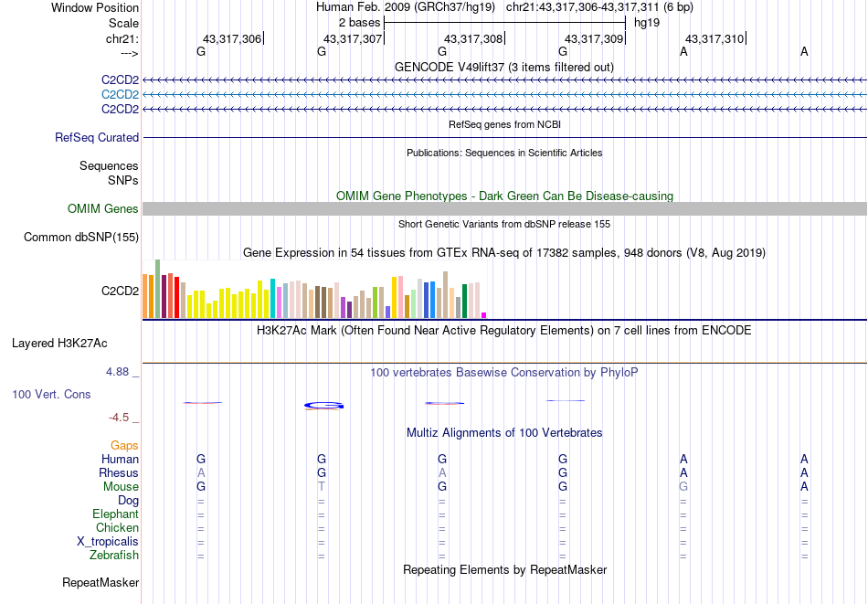Select the Common dbSNP(155) label

tap(81, 238)
